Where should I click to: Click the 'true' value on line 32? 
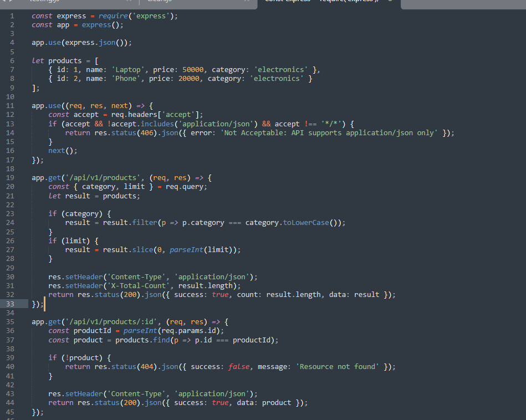tap(220, 295)
